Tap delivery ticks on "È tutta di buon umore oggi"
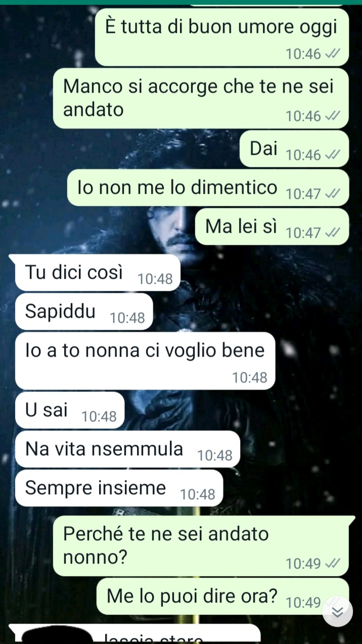Image resolution: width=362 pixels, height=644 pixels. click(x=332, y=54)
